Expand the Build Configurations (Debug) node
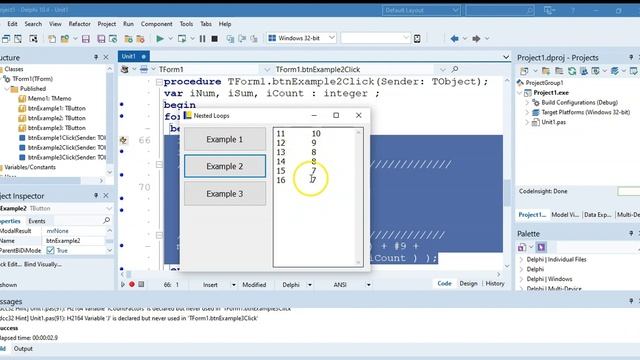 527,102
